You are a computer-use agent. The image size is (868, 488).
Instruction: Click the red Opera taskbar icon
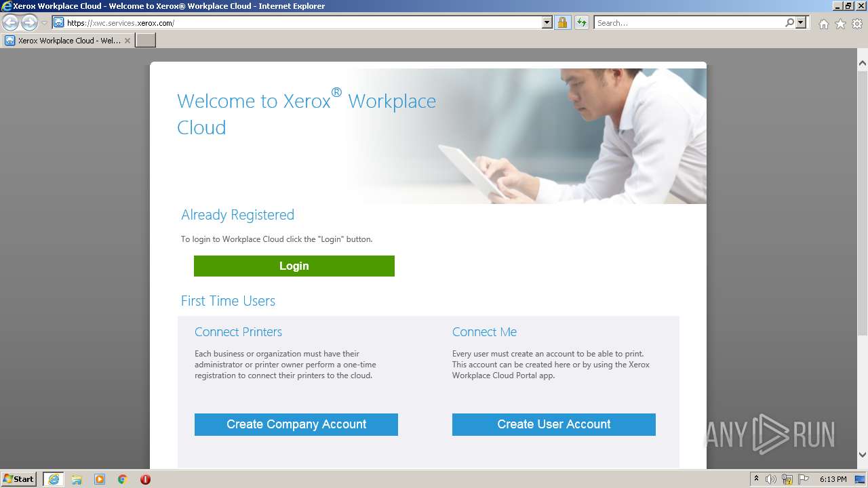[x=145, y=479]
